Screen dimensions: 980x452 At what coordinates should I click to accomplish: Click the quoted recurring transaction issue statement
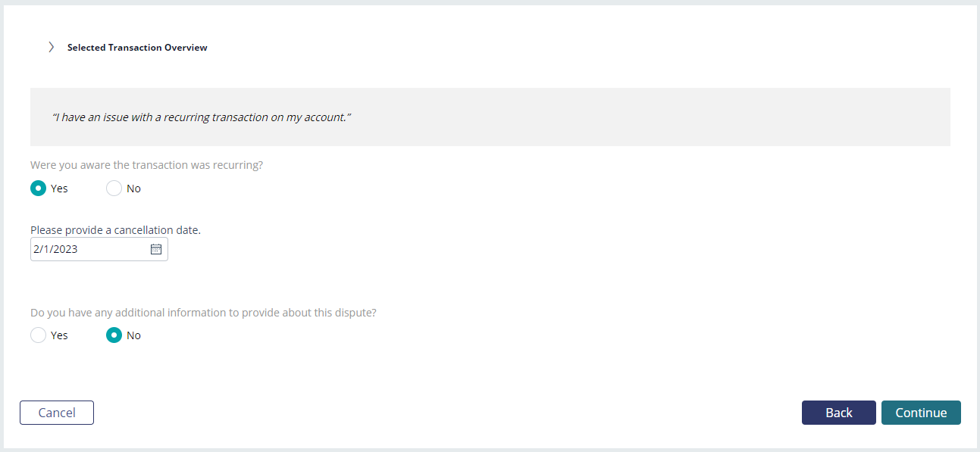202,117
